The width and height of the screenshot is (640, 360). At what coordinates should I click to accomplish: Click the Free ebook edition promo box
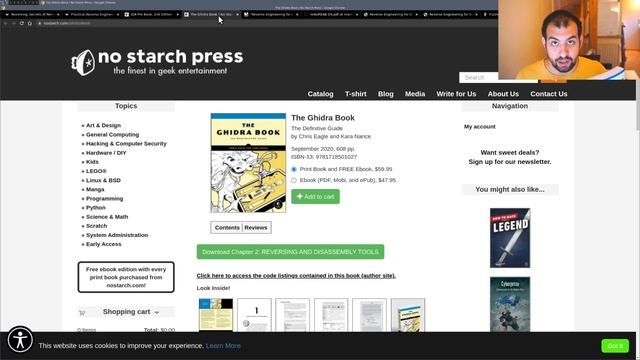coord(126,277)
